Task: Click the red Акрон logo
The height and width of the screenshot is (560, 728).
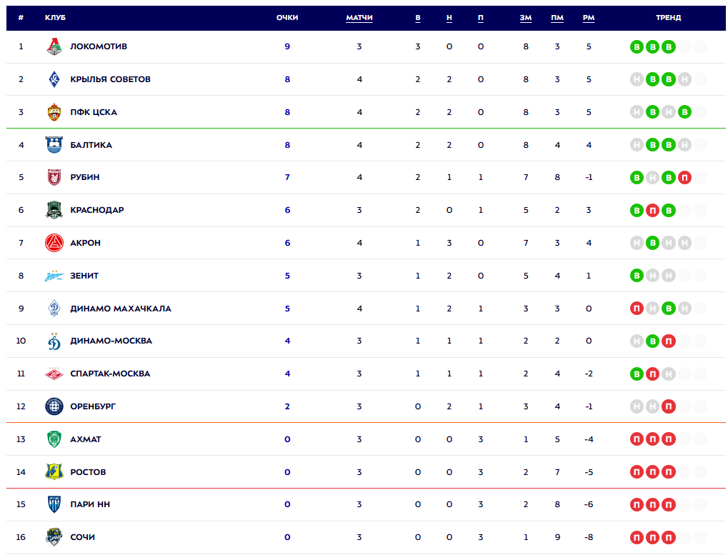Action: click(x=54, y=243)
